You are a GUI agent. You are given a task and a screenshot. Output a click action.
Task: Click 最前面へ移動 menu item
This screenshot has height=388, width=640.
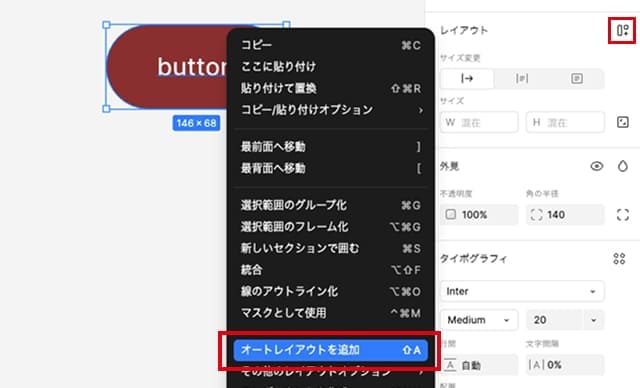[x=331, y=147]
